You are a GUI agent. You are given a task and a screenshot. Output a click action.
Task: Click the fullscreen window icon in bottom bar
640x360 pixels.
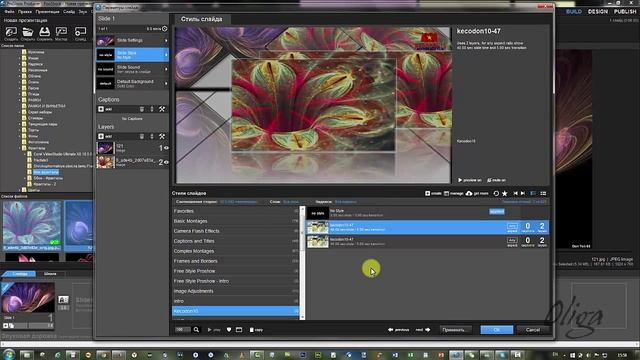239,329
